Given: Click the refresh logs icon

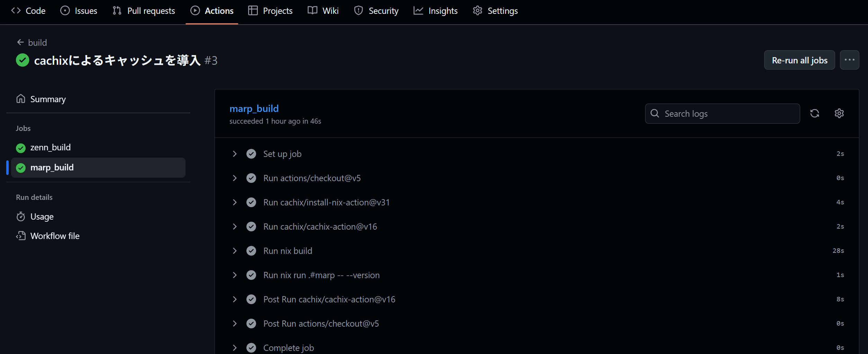Looking at the screenshot, I should point(815,113).
